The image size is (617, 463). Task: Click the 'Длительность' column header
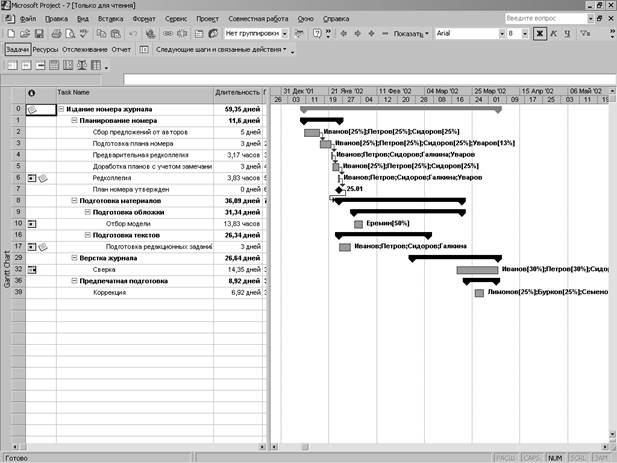tap(238, 95)
